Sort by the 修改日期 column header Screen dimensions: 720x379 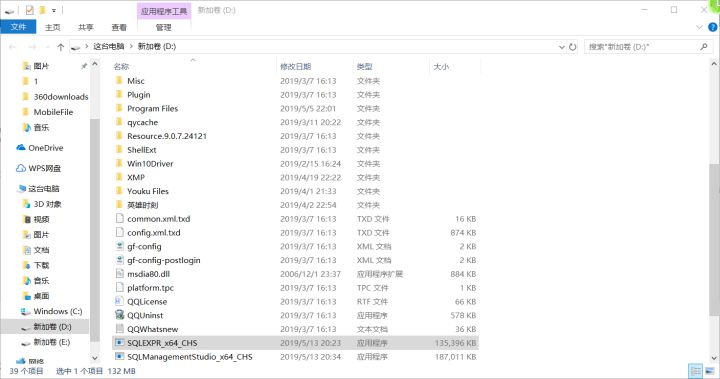[x=296, y=67]
